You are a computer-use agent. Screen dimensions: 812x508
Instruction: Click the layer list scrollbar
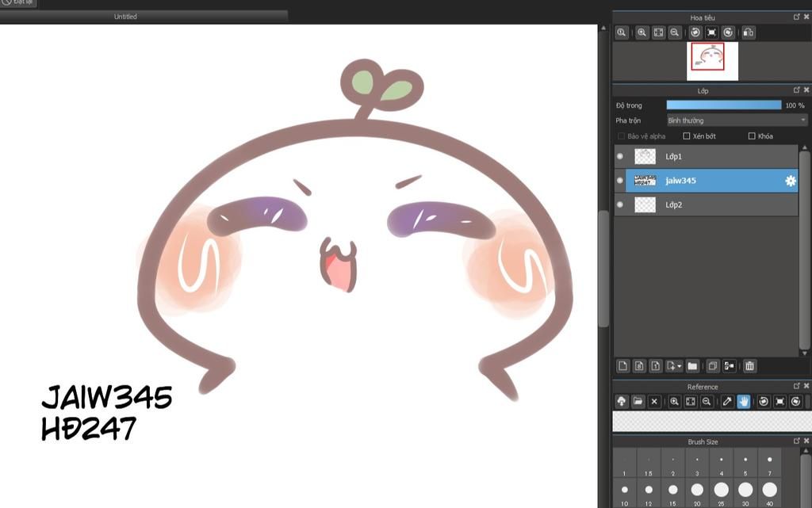(804, 250)
